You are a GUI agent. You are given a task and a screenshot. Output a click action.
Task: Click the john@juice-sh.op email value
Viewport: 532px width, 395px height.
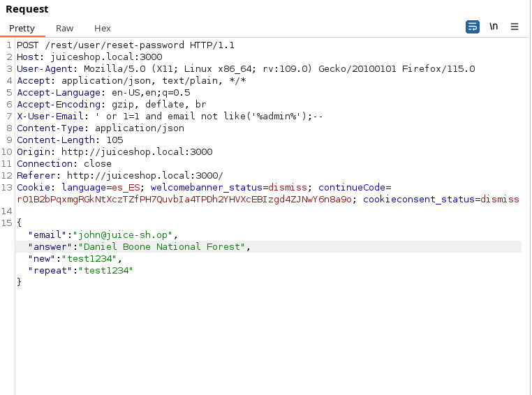[123, 235]
